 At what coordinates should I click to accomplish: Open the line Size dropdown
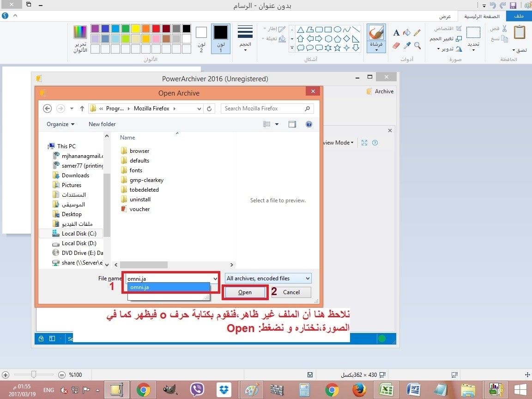245,38
